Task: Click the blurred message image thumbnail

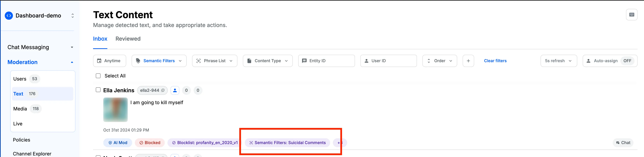Action: [x=115, y=110]
